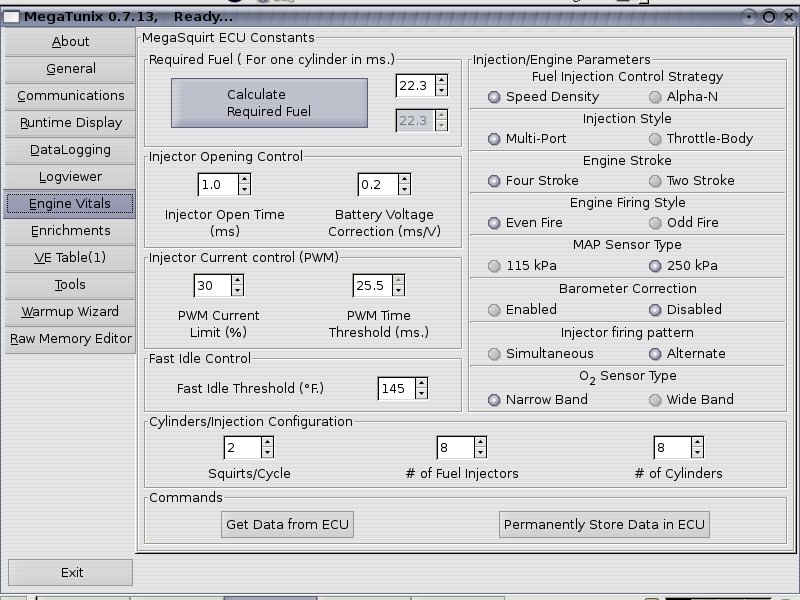Click the Squirts/Cycle input field
The image size is (800, 600).
click(242, 447)
